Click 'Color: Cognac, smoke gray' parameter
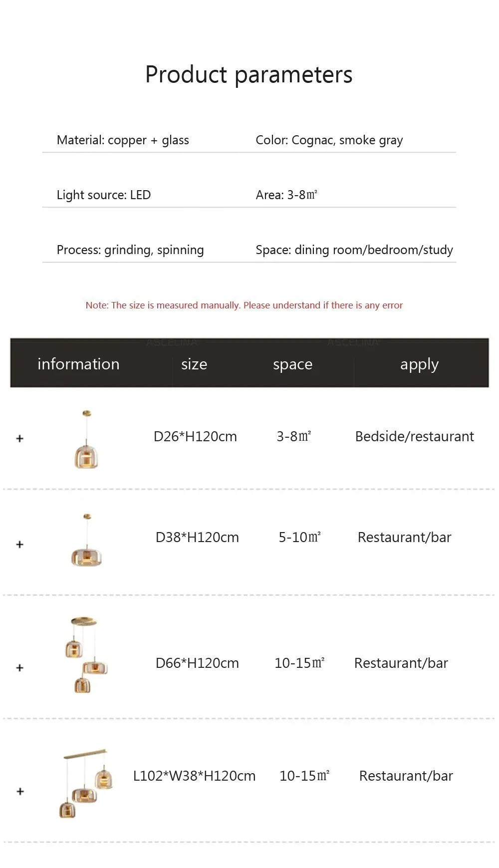This screenshot has height=868, width=499. point(329,140)
